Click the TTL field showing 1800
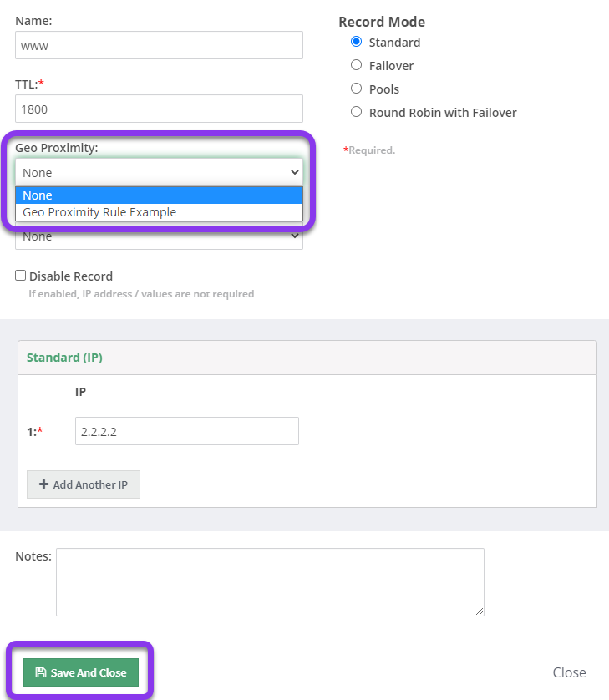Image resolution: width=609 pixels, height=700 pixels. point(159,109)
